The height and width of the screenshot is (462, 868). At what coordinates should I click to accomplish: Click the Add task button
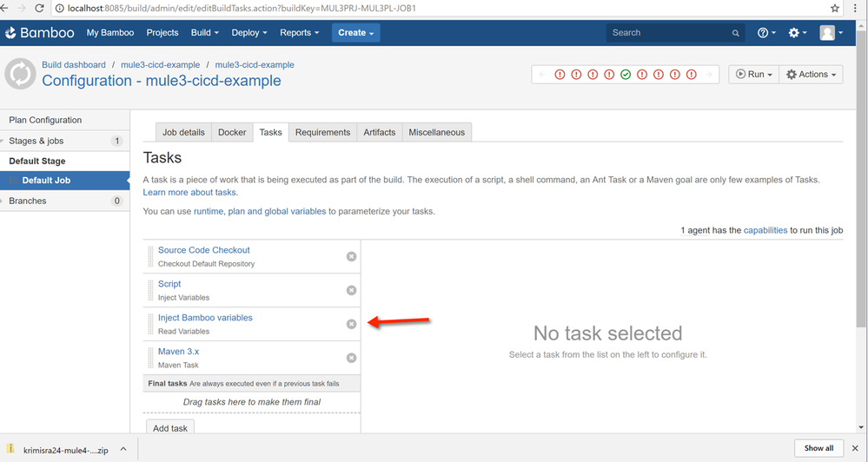[x=170, y=427]
